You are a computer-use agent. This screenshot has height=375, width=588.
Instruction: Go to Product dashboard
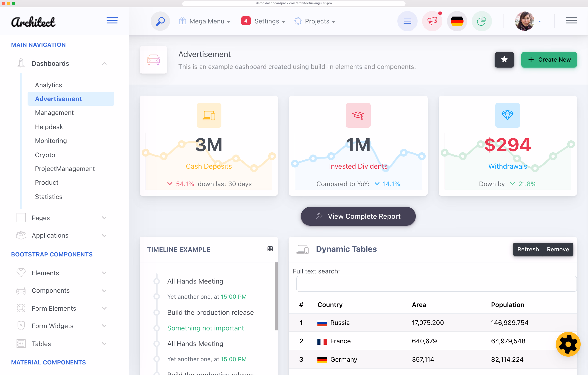(47, 182)
